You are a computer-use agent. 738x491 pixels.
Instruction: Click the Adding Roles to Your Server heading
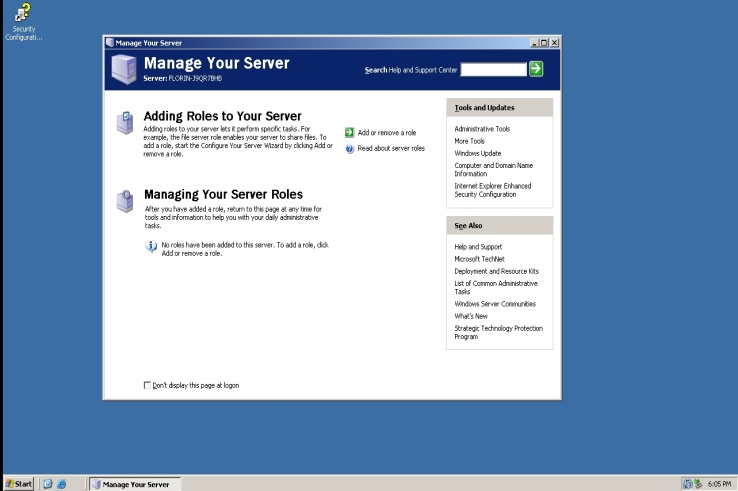[222, 116]
